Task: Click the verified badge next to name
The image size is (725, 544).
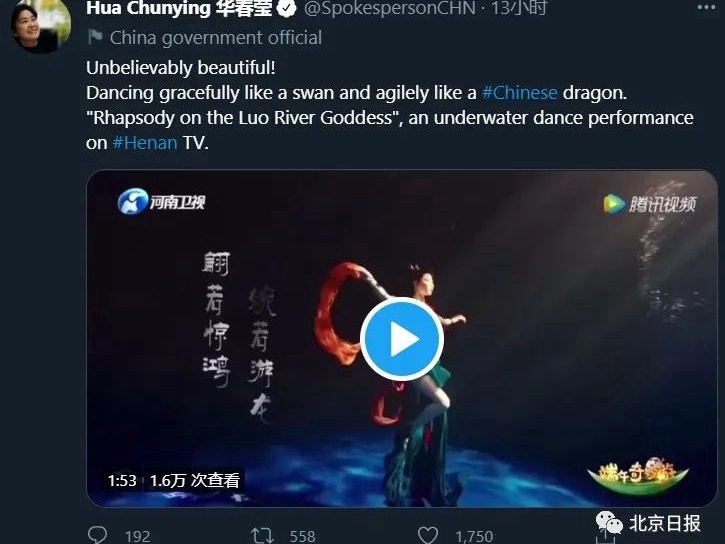Action: pos(287,8)
